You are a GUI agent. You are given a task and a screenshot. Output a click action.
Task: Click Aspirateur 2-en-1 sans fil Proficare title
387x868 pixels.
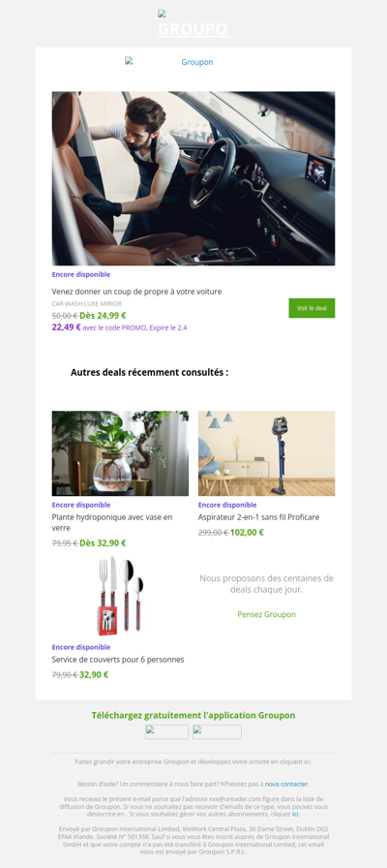pos(258,517)
